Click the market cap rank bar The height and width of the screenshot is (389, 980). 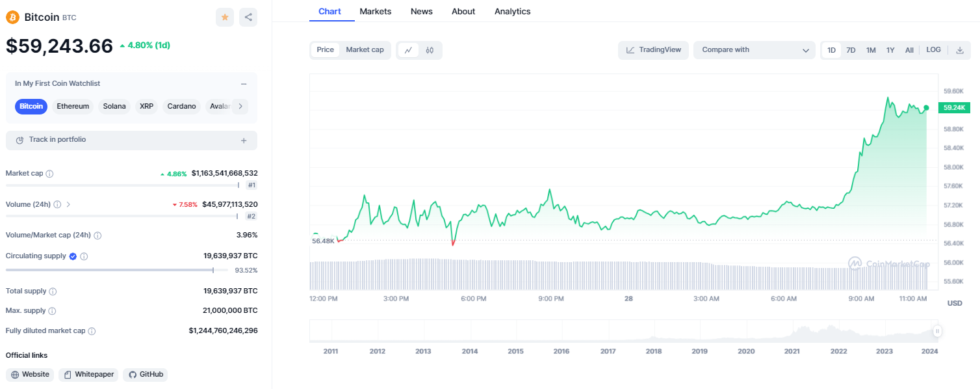[122, 185]
